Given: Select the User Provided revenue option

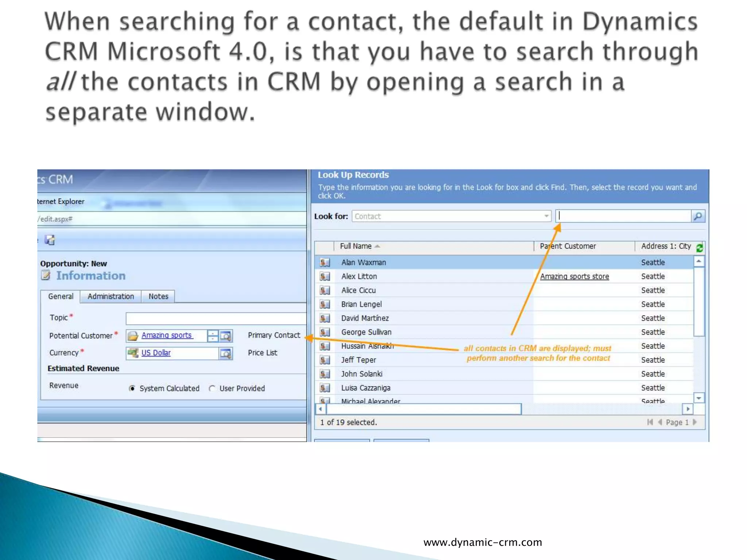Looking at the screenshot, I should pyautogui.click(x=212, y=388).
